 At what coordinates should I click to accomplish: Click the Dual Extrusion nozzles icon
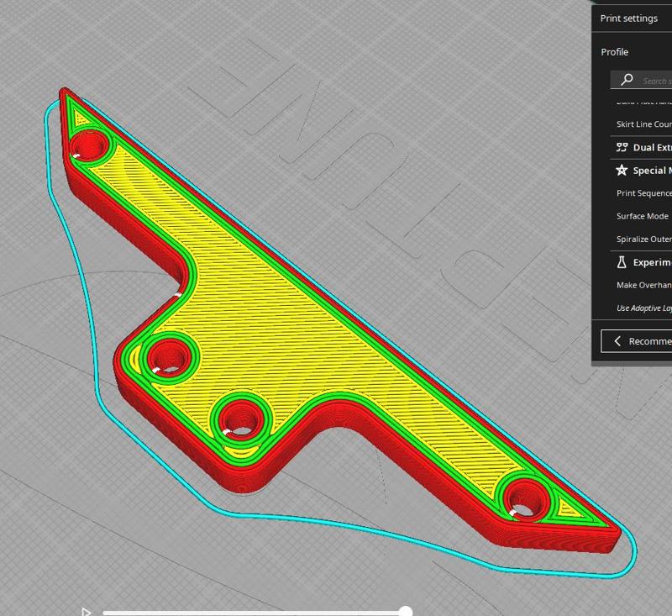622,147
